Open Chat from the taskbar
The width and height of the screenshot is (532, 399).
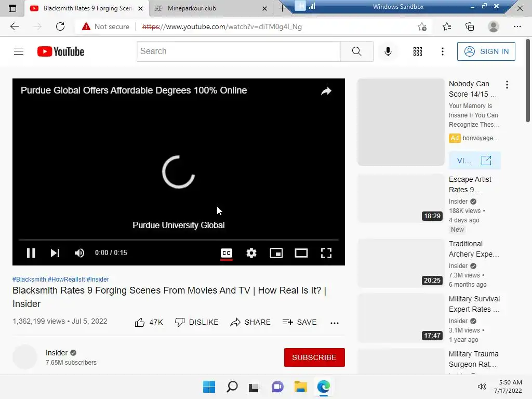click(277, 387)
